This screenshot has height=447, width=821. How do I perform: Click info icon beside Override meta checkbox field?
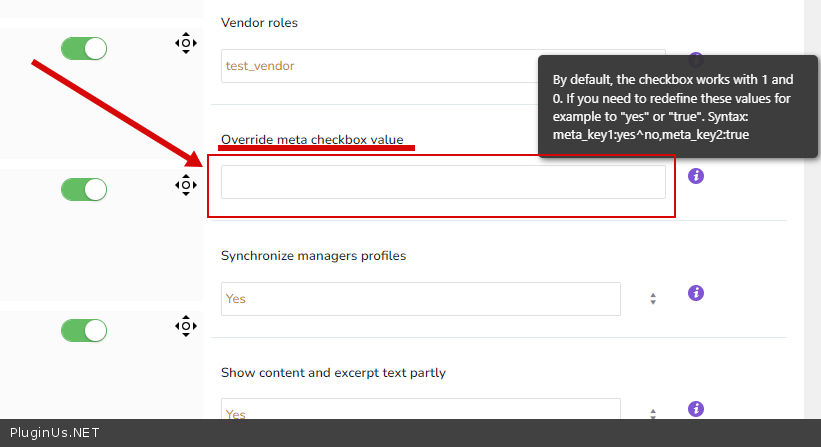(x=696, y=176)
